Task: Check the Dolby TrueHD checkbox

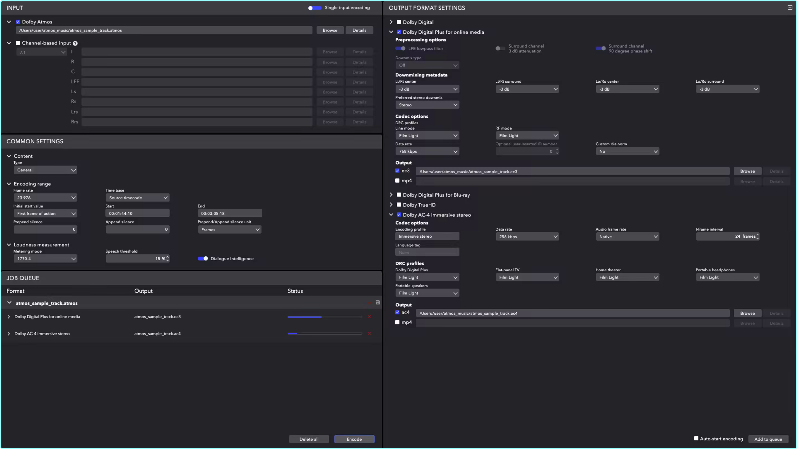Action: tap(399, 205)
